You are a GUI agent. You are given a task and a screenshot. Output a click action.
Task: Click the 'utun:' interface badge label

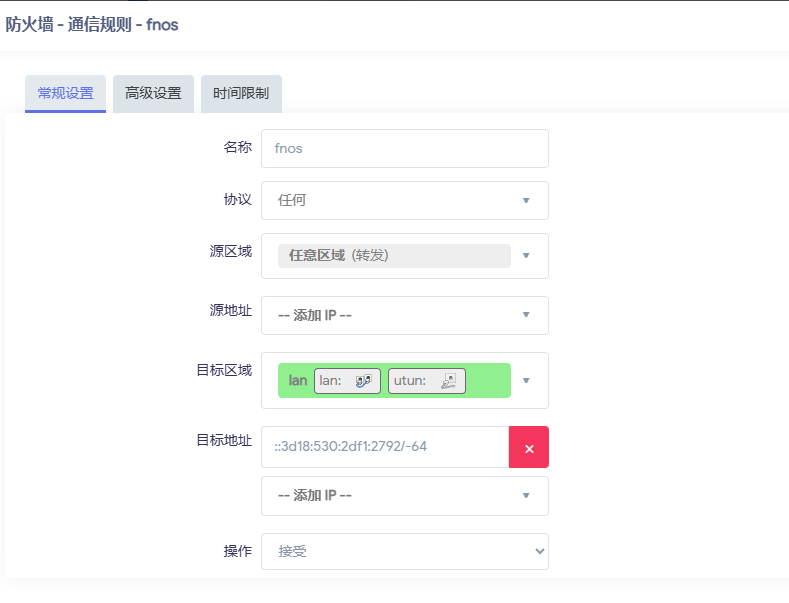(409, 381)
